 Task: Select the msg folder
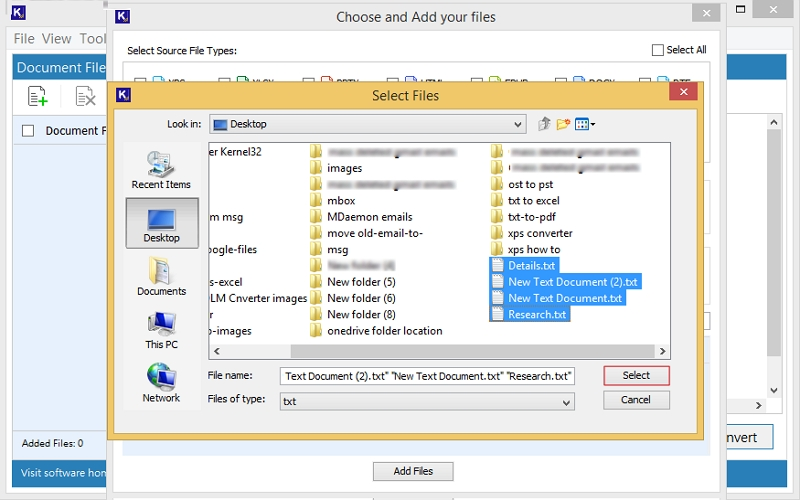(329, 249)
